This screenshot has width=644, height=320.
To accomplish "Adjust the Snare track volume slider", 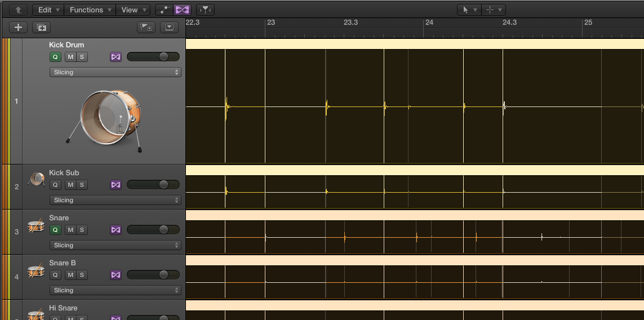I will (x=153, y=230).
